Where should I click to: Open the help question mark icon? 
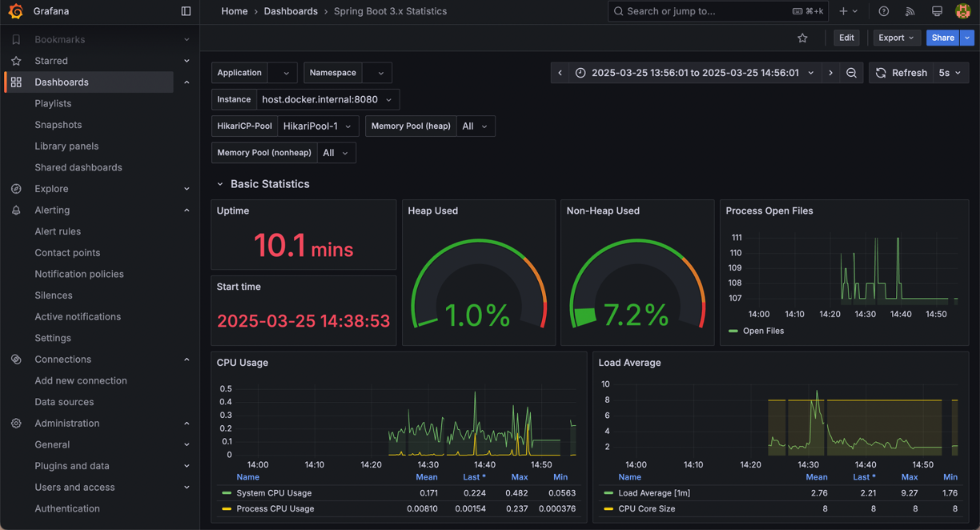click(884, 11)
